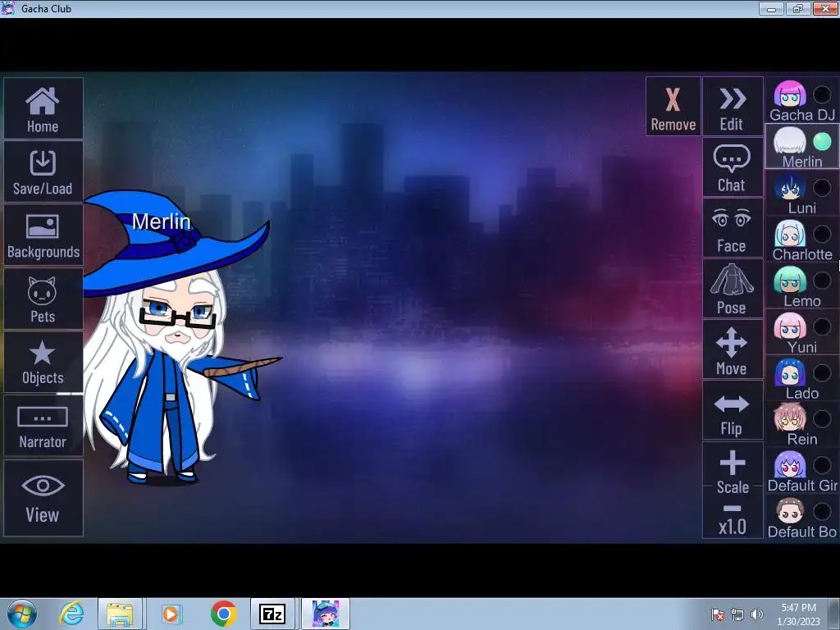
Task: Click the View eye button
Action: (x=43, y=498)
